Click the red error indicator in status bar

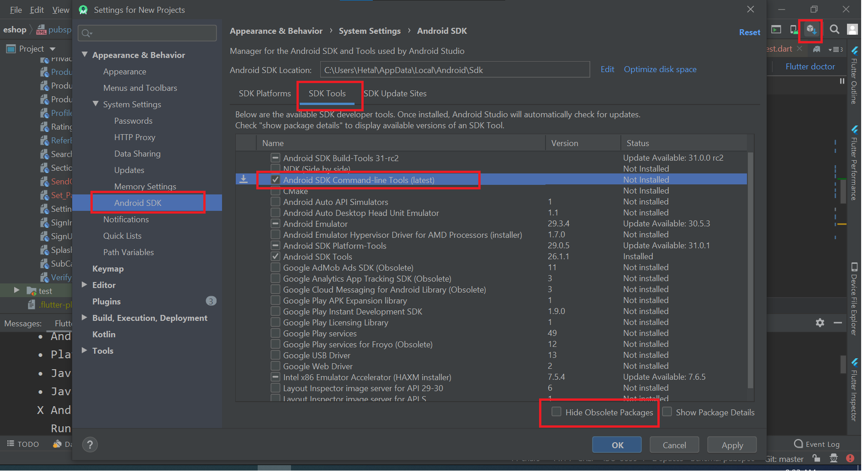pos(850,458)
